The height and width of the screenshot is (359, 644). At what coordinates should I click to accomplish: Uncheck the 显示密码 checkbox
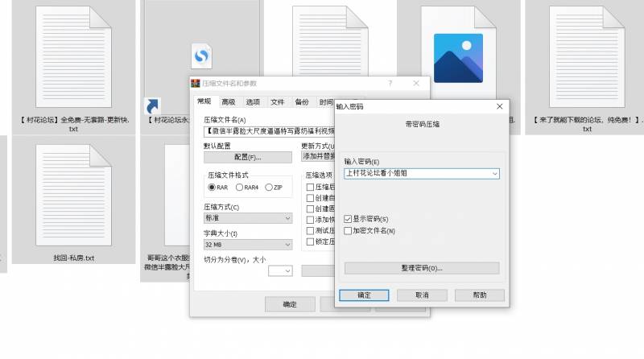(x=348, y=219)
